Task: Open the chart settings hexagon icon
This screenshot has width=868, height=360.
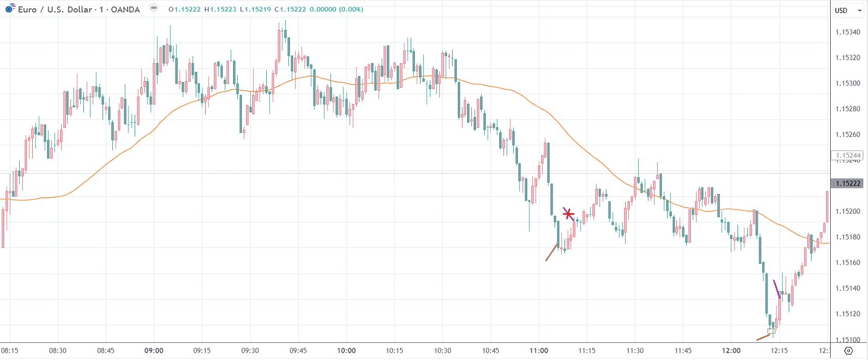Action: pos(848,351)
